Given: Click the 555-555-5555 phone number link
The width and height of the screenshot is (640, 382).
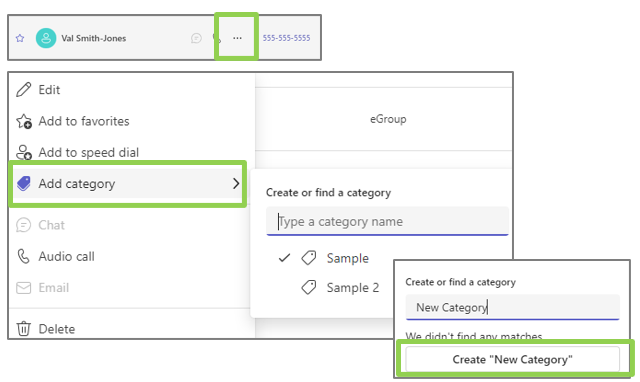Looking at the screenshot, I should 286,38.
